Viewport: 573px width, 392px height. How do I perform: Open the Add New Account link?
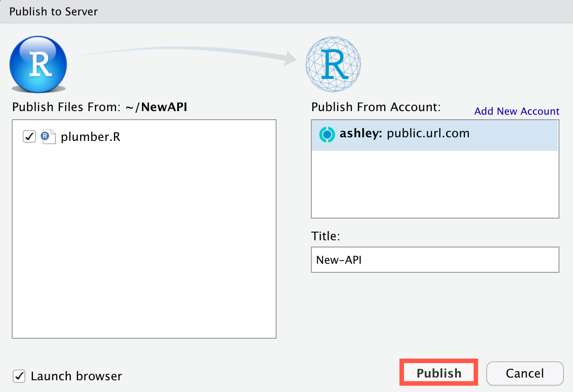(x=517, y=111)
